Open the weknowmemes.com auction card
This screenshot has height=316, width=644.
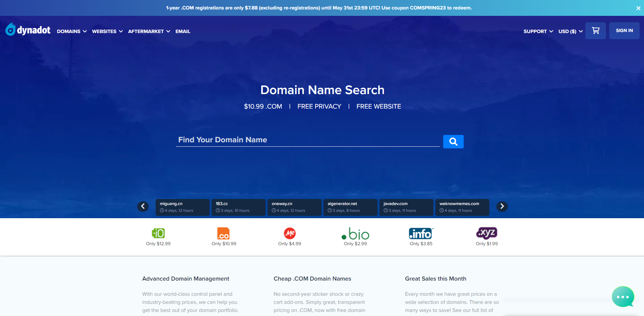tap(462, 207)
